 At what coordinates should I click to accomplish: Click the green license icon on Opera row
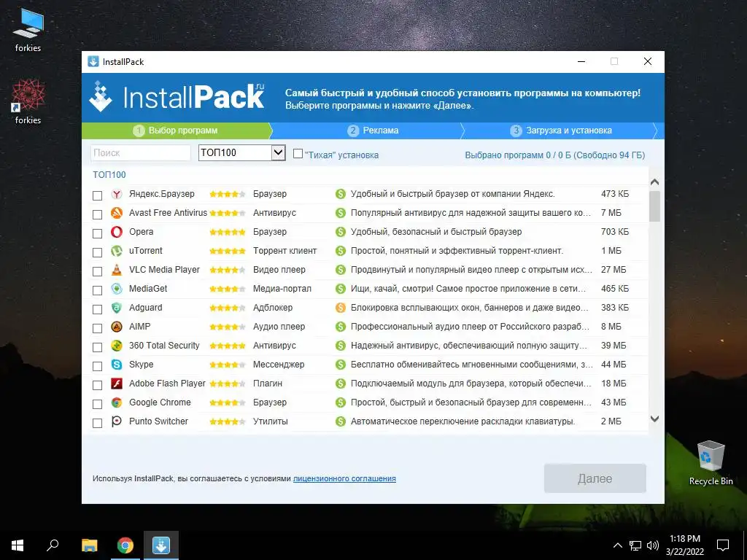point(340,232)
